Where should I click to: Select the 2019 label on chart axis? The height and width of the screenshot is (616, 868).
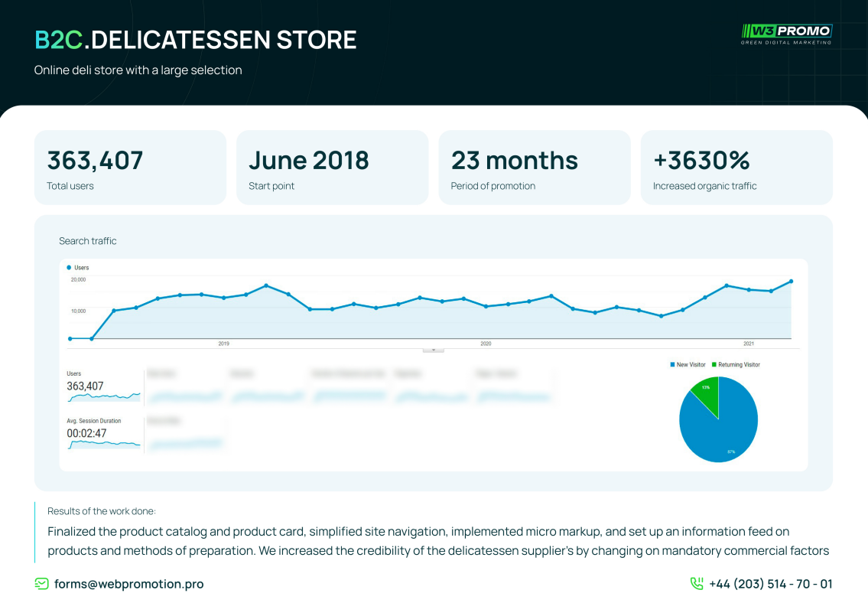pos(223,344)
